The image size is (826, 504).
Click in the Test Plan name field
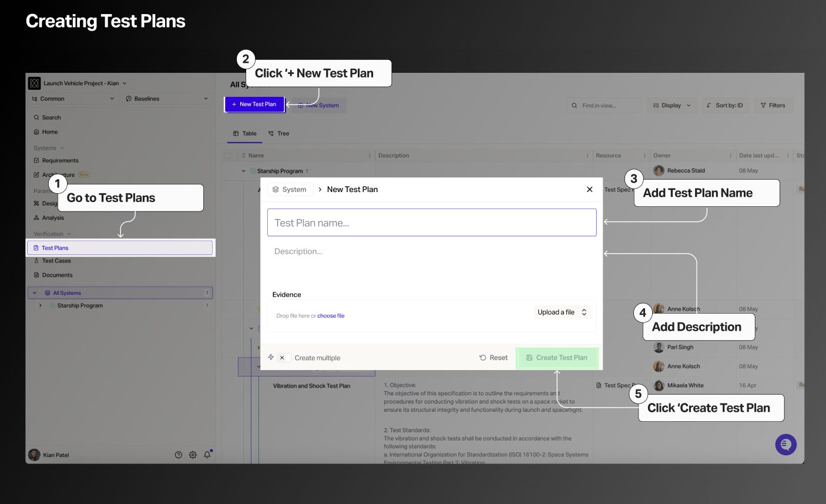pos(432,223)
